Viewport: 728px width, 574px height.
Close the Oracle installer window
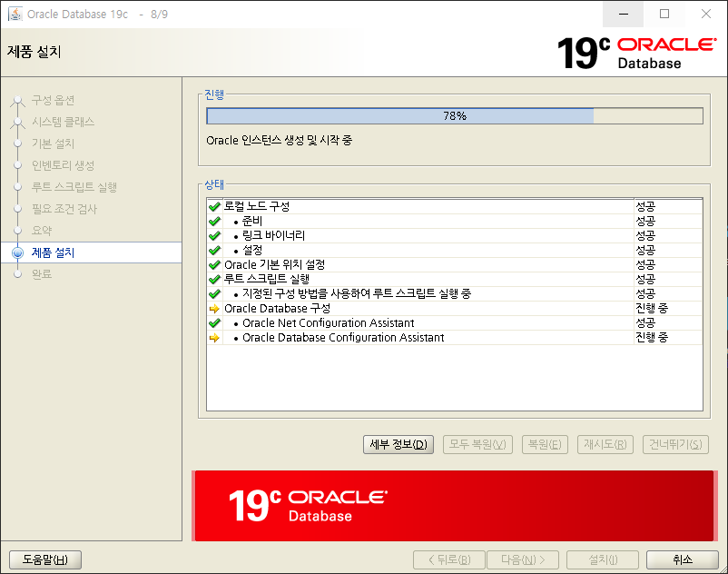pos(705,14)
